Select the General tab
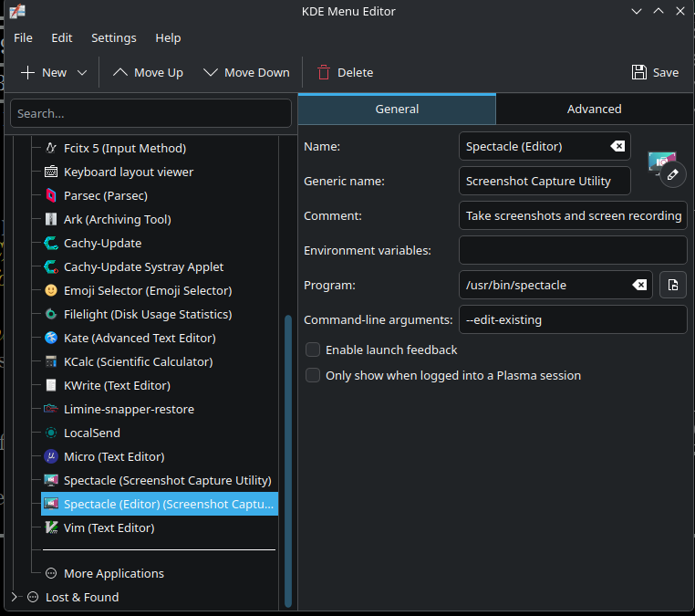 (x=397, y=110)
